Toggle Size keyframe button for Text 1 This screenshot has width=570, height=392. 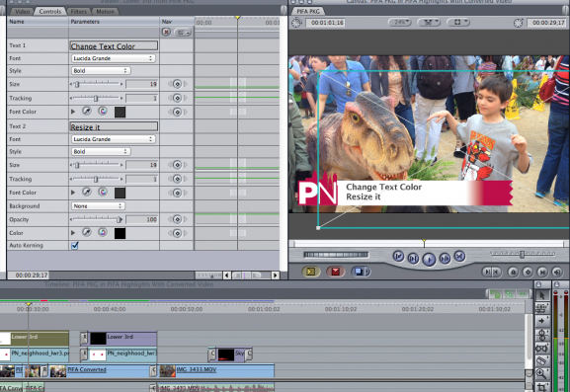(x=177, y=84)
